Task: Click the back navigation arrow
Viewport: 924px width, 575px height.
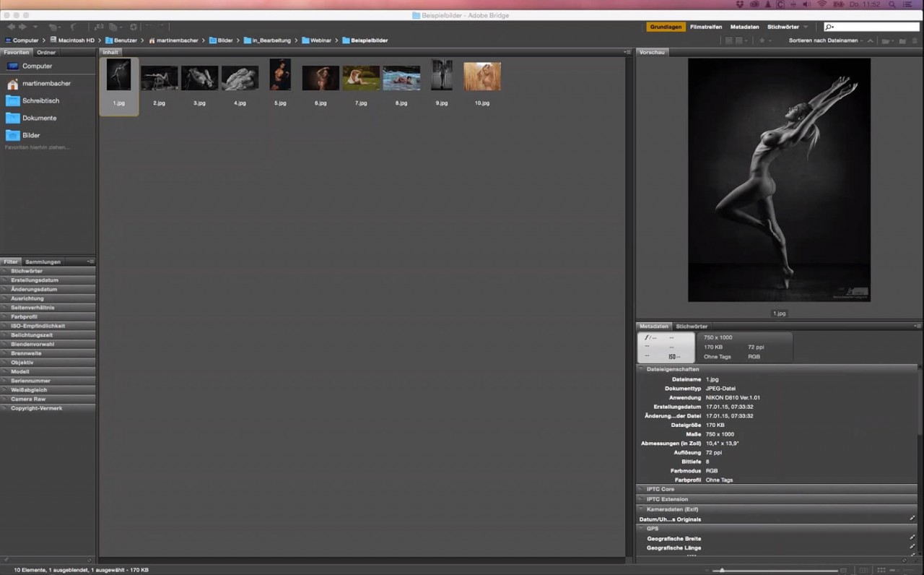Action: click(x=11, y=27)
